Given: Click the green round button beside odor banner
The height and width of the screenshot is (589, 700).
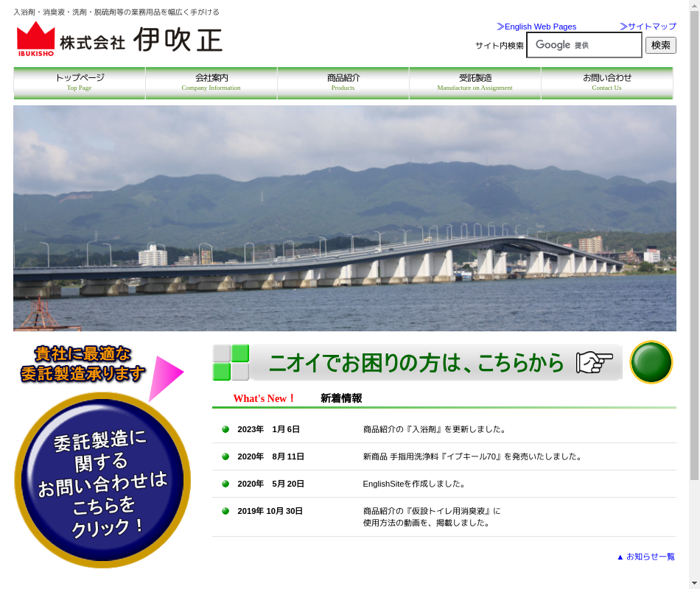Looking at the screenshot, I should (651, 362).
